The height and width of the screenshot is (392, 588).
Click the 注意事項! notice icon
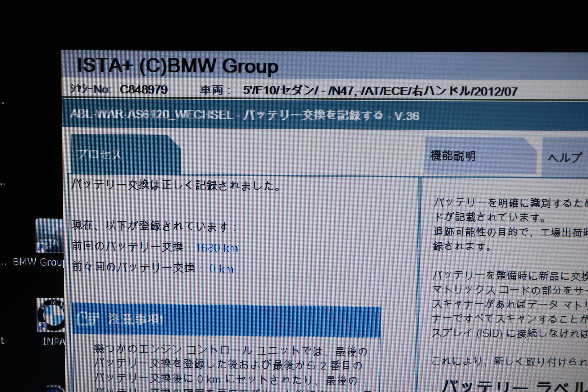pos(88,319)
